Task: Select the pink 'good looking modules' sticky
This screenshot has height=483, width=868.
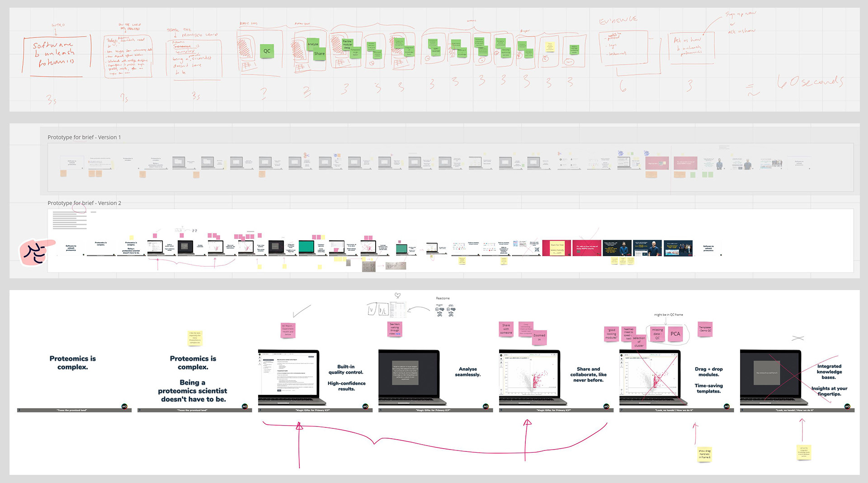Action: (x=611, y=334)
